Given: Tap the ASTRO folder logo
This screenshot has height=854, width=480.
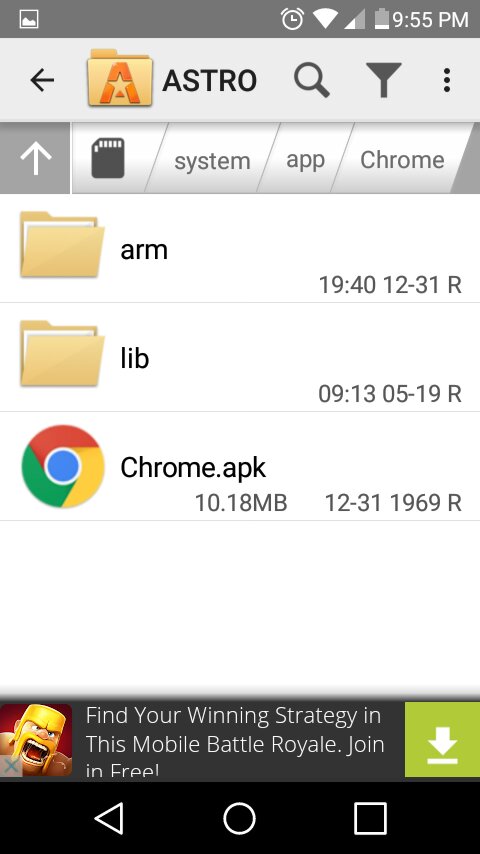Looking at the screenshot, I should (x=120, y=77).
